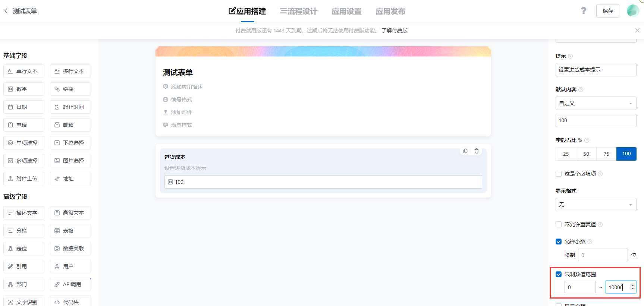Click the default value input showing 100
Viewport: 644px width, 306px height.
pyautogui.click(x=596, y=120)
